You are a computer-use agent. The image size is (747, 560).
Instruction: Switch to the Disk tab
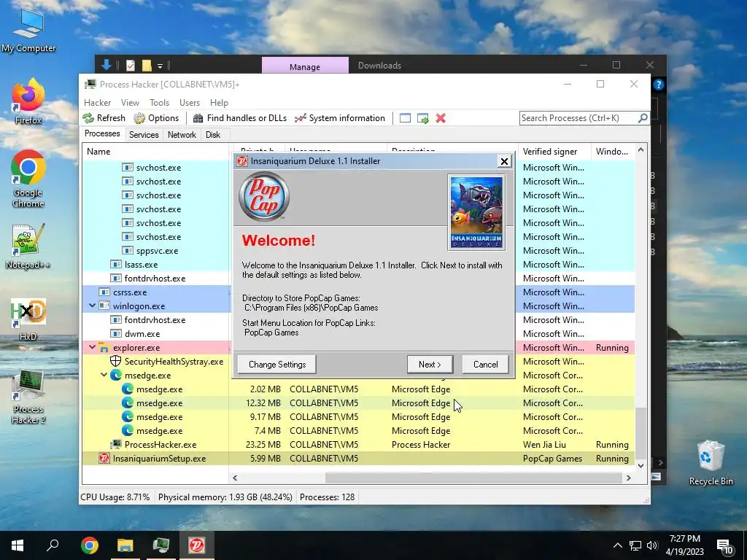[x=213, y=135]
